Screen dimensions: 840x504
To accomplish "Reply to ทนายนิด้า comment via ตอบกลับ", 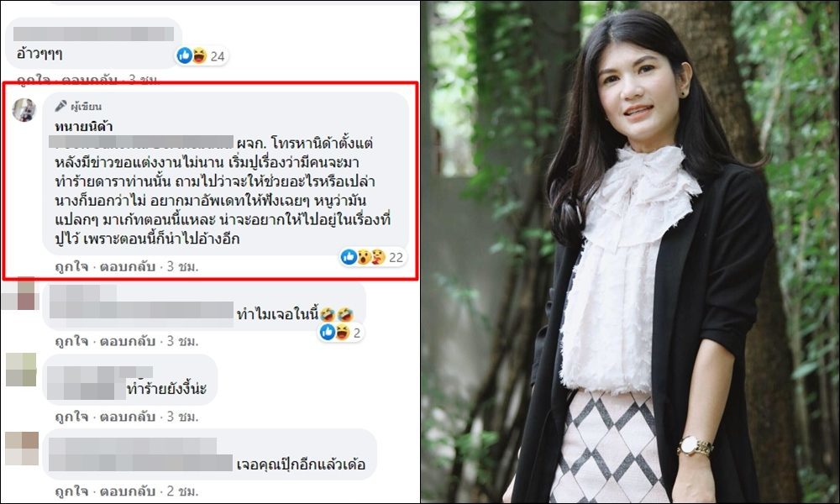I will pyautogui.click(x=128, y=266).
